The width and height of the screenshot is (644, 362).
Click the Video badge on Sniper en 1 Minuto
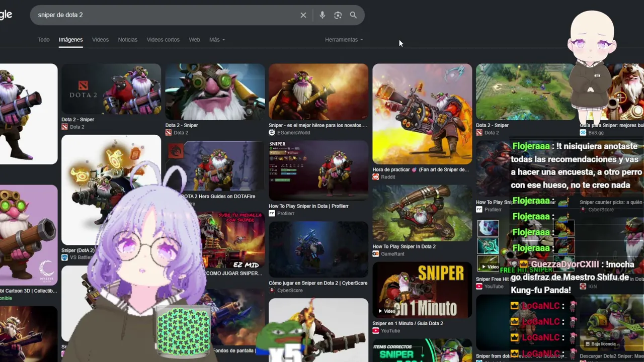pos(387,311)
